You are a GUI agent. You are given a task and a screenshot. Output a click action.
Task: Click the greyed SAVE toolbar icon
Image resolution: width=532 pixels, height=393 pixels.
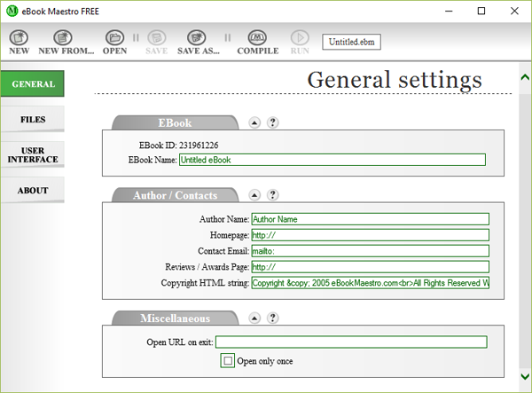click(156, 42)
